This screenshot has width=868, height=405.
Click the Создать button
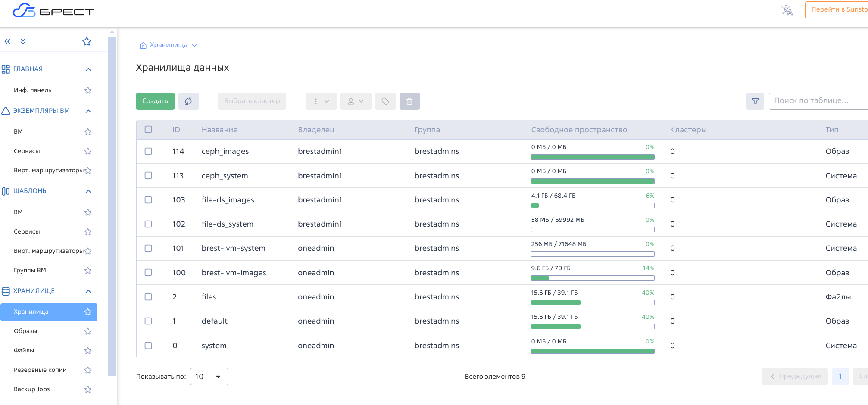tap(155, 101)
